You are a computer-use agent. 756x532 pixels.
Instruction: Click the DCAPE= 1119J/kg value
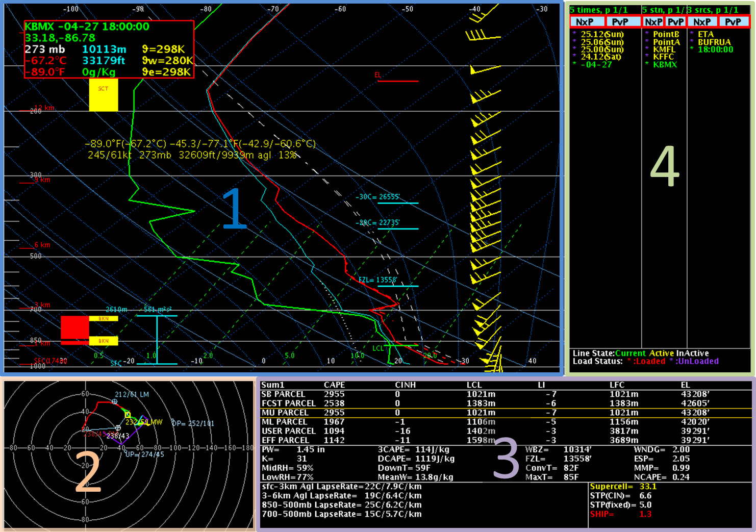click(416, 459)
